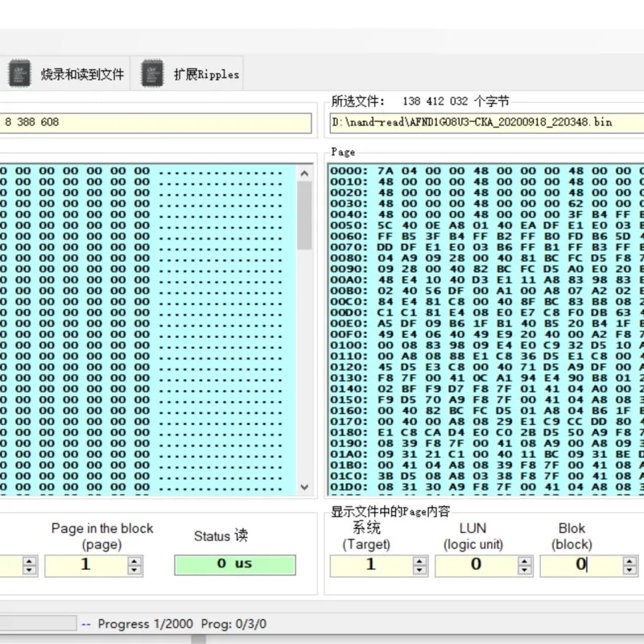Decrement the 系统 (Target) spinner

click(419, 570)
